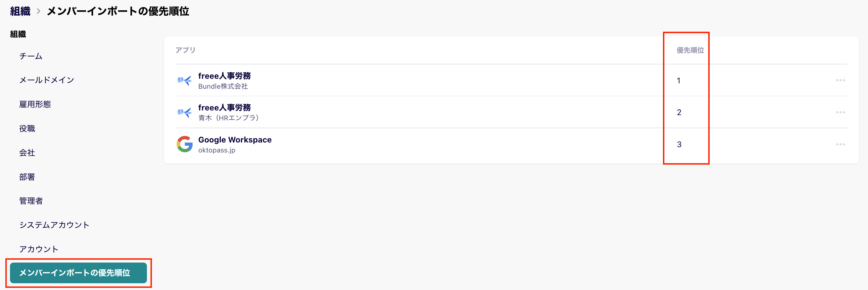Open the options menu for Google Workspace
The image size is (868, 290).
[841, 144]
